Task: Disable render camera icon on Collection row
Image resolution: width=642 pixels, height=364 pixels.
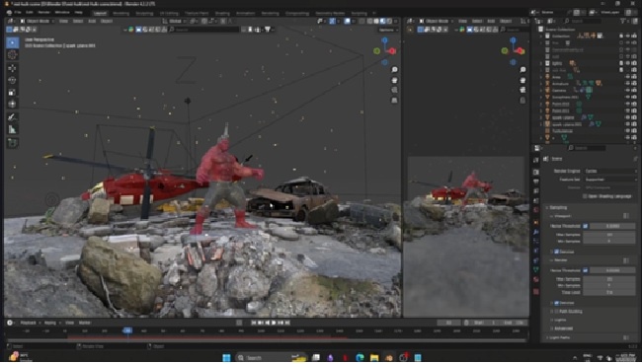Action: (x=634, y=36)
